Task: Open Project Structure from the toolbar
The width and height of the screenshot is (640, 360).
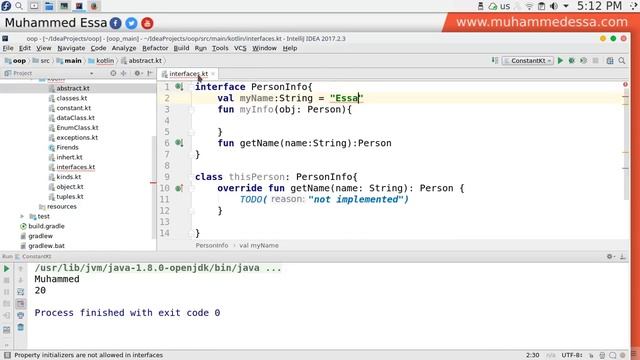Action: point(610,60)
